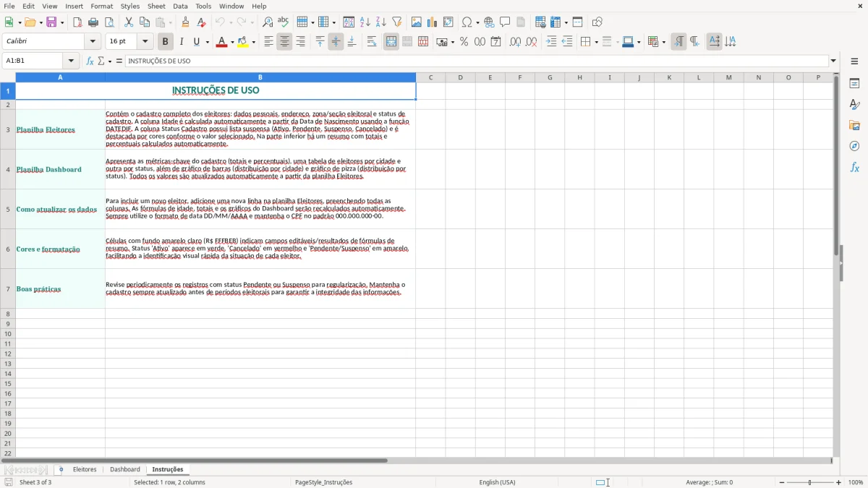
Task: Open Sidebar Properties panel
Action: pos(854,83)
